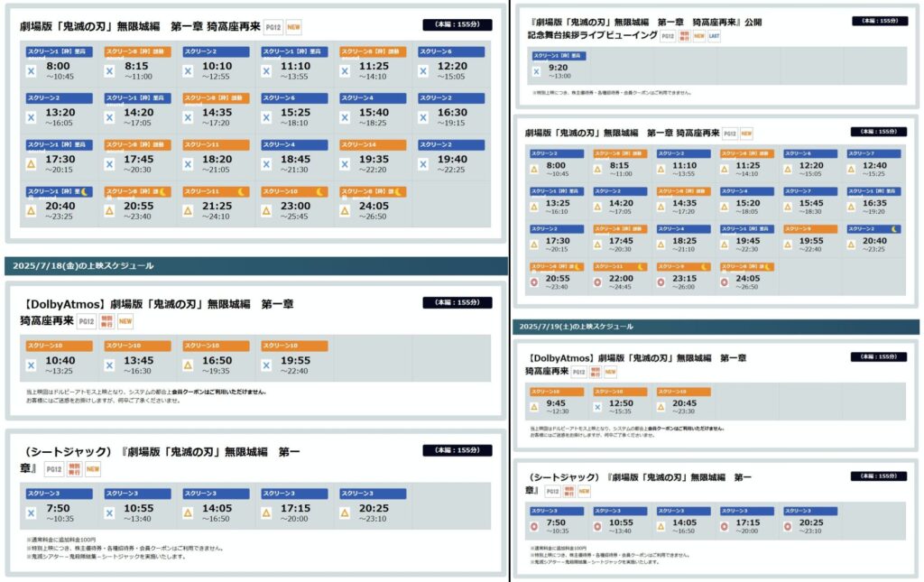
Task: Click the × availability icon next to 13:20
Action: pyautogui.click(x=32, y=118)
